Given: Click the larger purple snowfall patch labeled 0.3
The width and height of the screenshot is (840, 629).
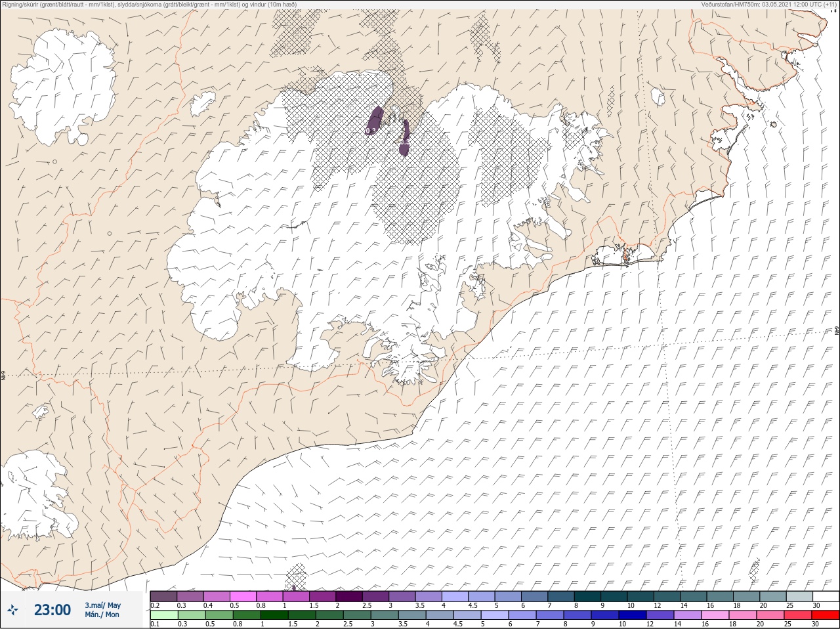Looking at the screenshot, I should pos(375,120).
